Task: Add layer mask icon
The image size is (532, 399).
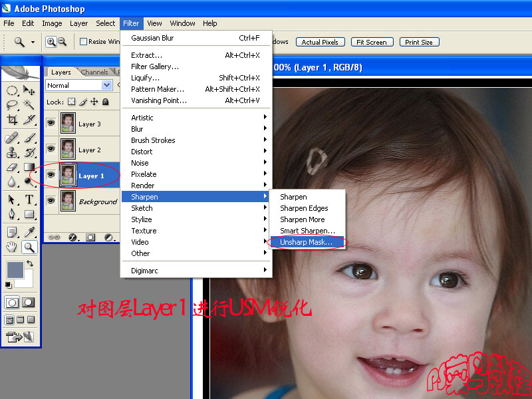Action: (90, 237)
